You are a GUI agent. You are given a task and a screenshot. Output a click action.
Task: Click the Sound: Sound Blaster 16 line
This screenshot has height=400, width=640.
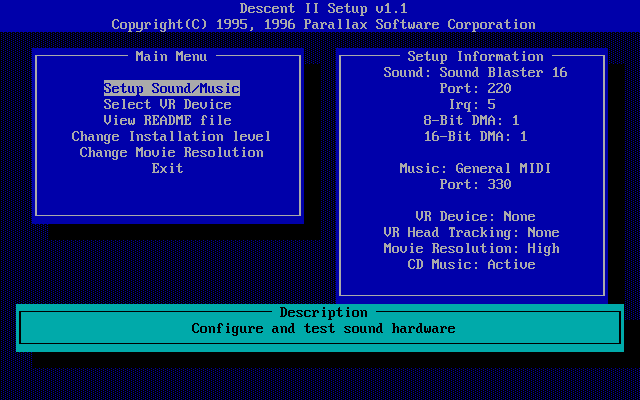(x=476, y=73)
